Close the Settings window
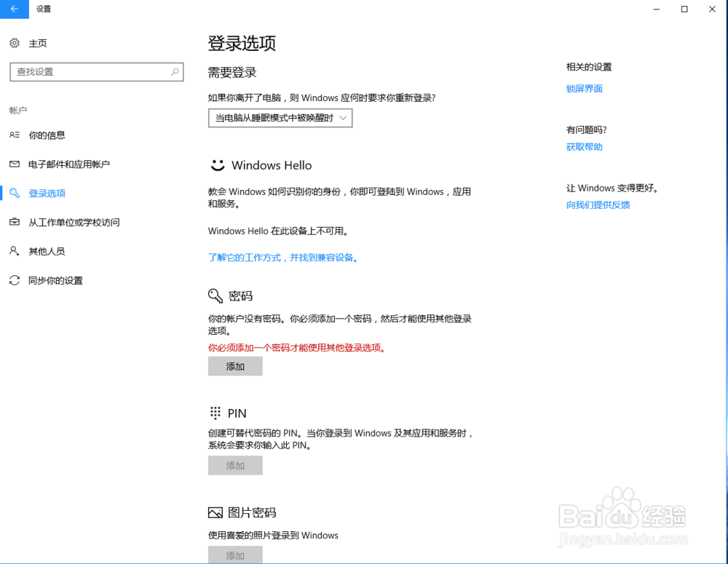728x564 pixels. click(712, 9)
